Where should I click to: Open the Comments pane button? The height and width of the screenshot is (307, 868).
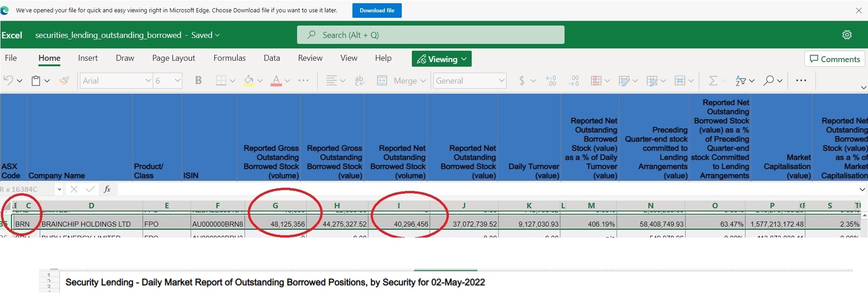click(835, 59)
